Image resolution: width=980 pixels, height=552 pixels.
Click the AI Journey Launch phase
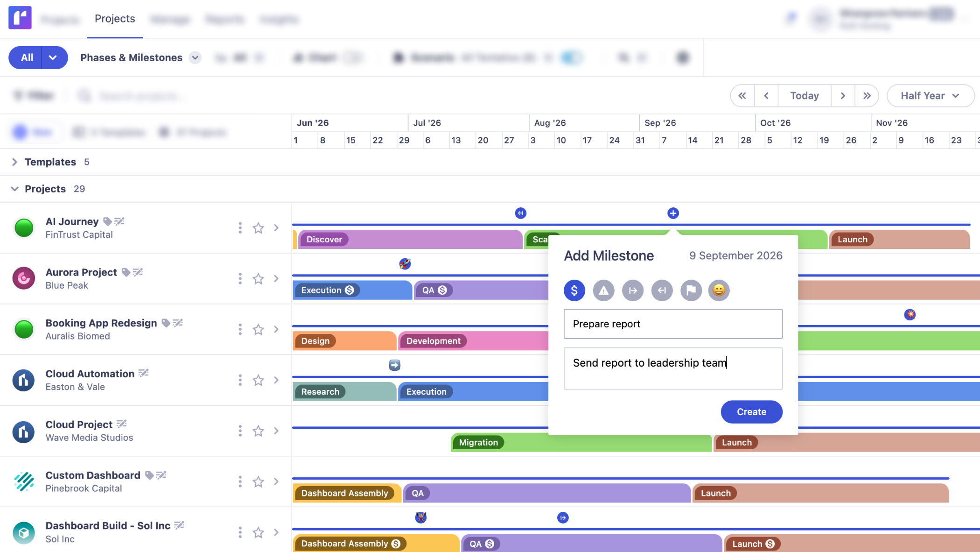click(899, 240)
